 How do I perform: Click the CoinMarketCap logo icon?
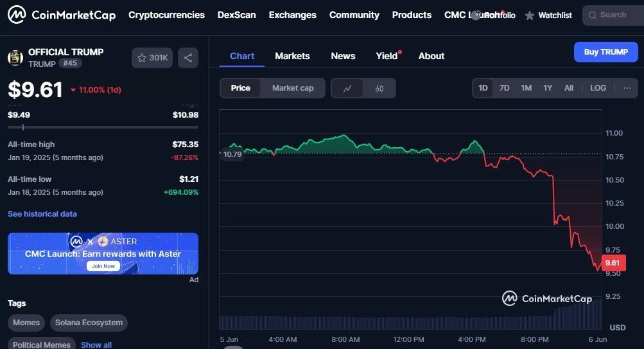coord(17,15)
